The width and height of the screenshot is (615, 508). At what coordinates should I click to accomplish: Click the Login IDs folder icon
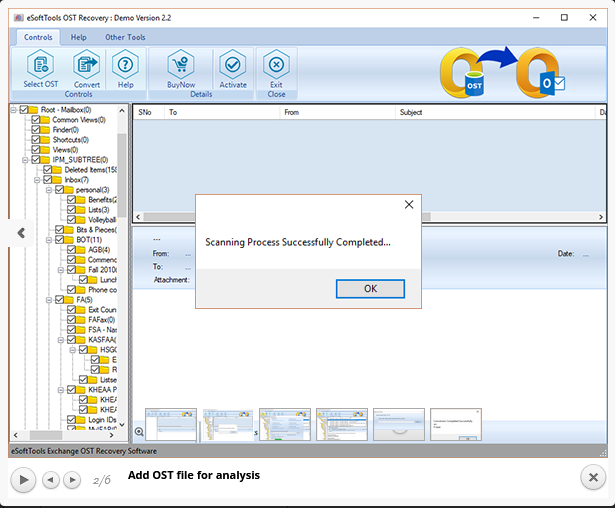coord(81,420)
